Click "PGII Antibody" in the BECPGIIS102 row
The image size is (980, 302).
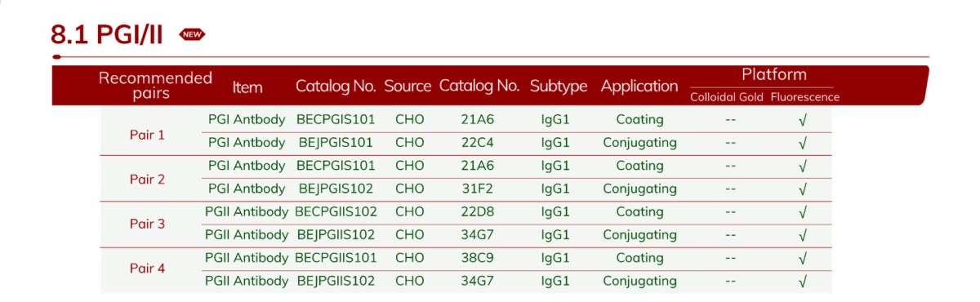(247, 212)
